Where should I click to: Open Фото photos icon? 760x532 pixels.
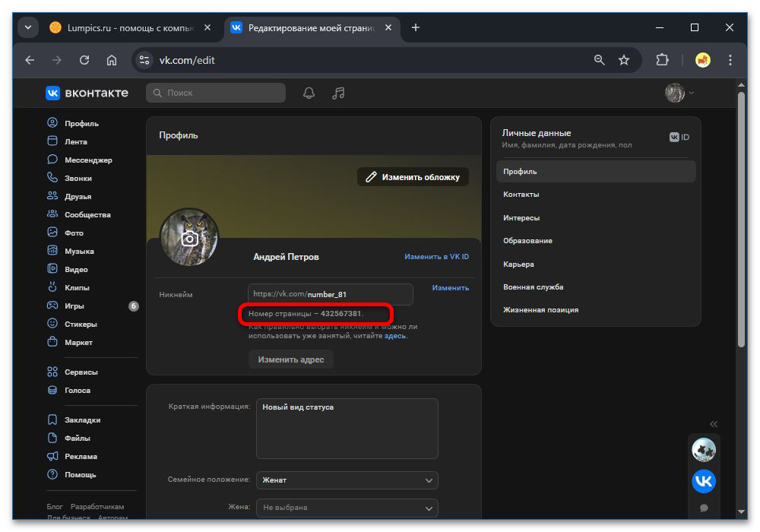pyautogui.click(x=52, y=232)
